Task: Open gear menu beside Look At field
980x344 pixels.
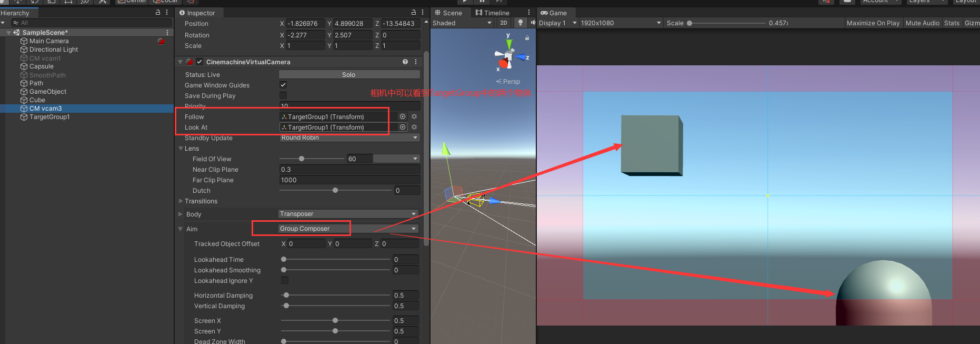Action: pos(414,127)
